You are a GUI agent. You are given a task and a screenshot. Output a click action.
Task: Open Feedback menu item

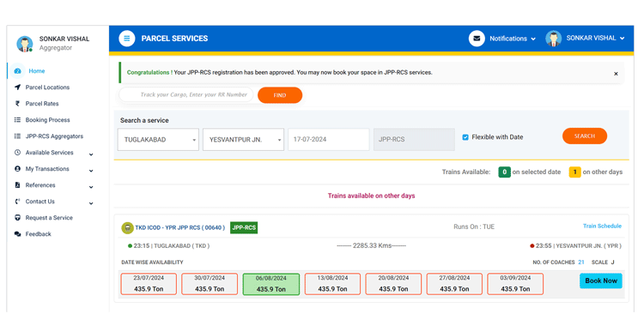[38, 234]
